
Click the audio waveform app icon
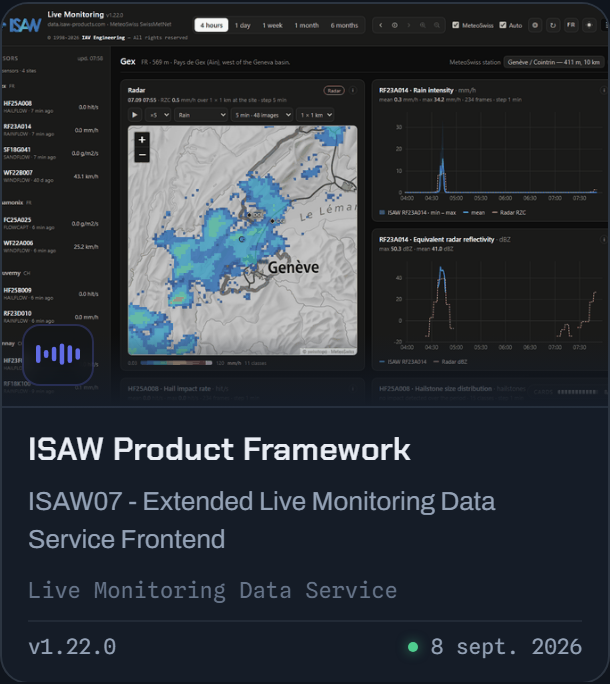click(x=58, y=354)
